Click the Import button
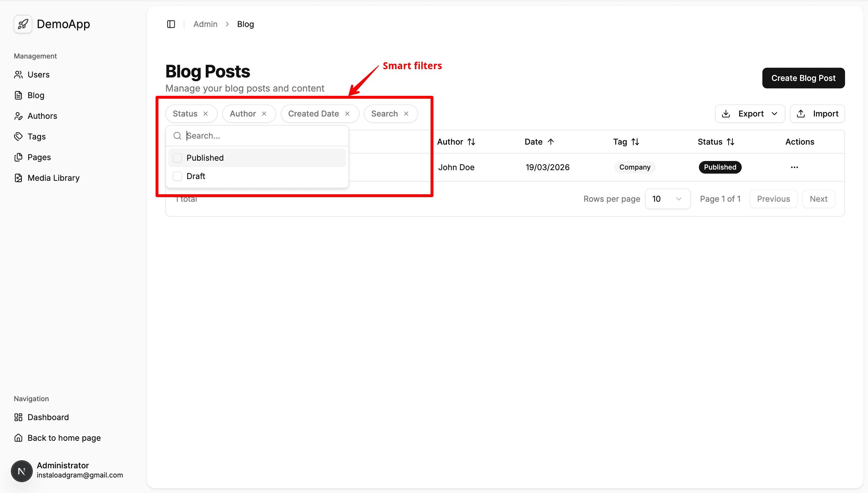The image size is (868, 493). coord(817,114)
